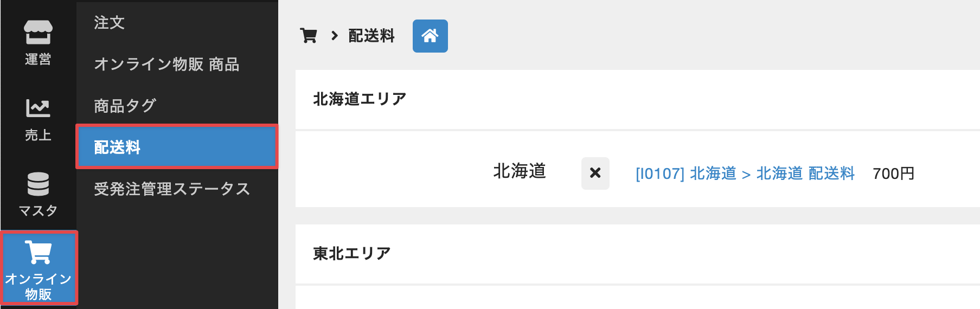Viewport: 980px width, 309px height.
Task: Remove the 北海道 shipping fee with the X button
Action: point(595,173)
